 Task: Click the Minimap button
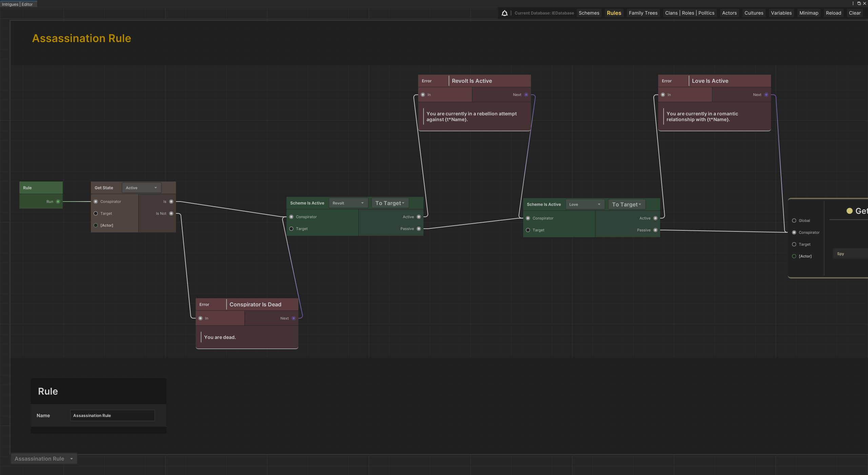click(x=809, y=13)
